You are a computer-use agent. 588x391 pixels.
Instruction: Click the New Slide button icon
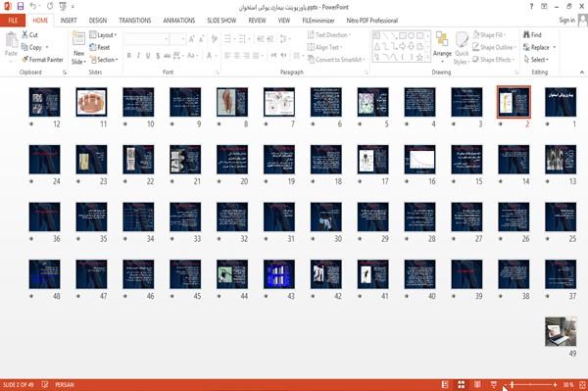click(78, 39)
